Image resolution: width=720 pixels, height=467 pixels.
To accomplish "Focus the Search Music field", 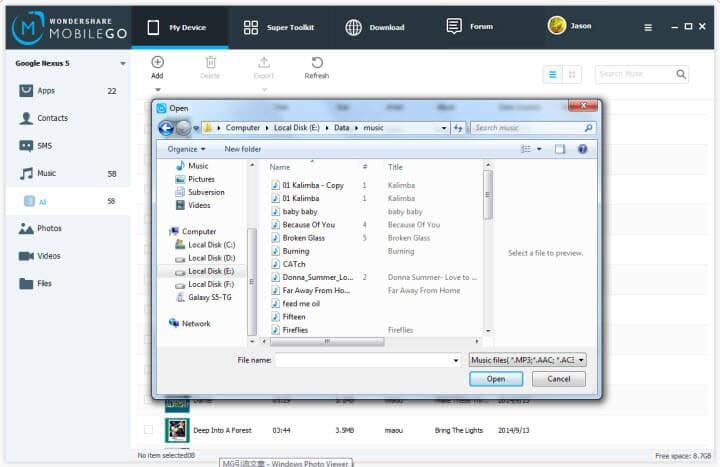I will [x=634, y=74].
